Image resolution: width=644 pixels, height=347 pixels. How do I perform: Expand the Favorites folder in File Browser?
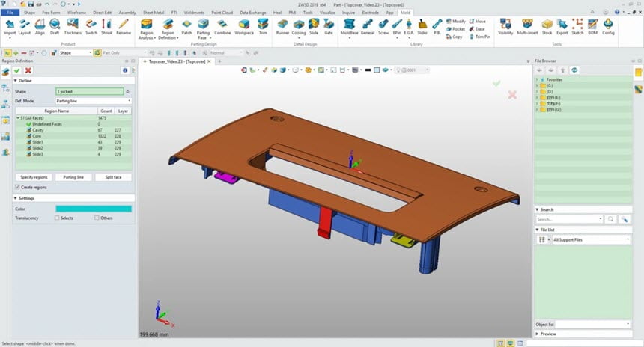pyautogui.click(x=537, y=79)
